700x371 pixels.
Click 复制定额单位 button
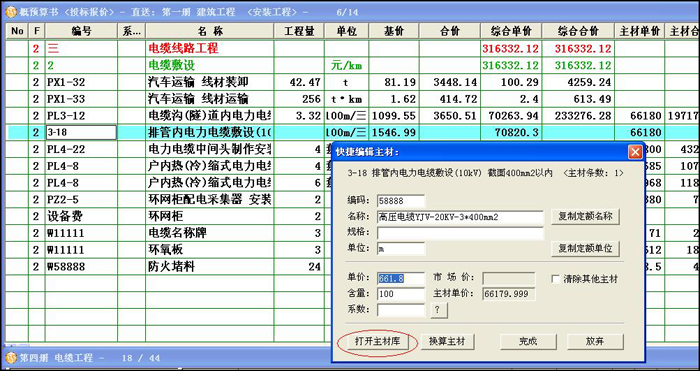point(585,249)
